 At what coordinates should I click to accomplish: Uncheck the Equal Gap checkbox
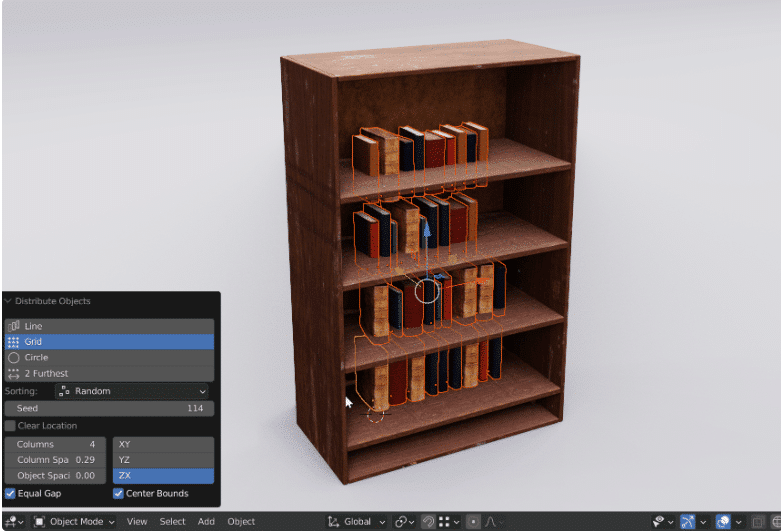click(10, 493)
